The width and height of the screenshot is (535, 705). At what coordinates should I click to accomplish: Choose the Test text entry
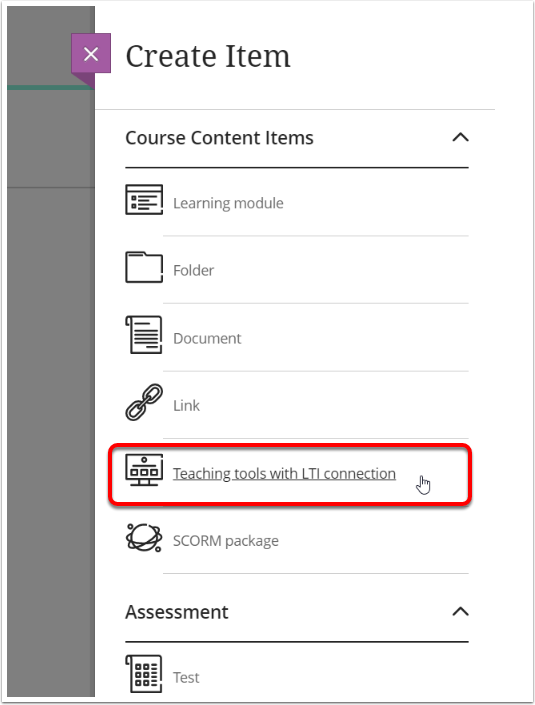point(186,677)
